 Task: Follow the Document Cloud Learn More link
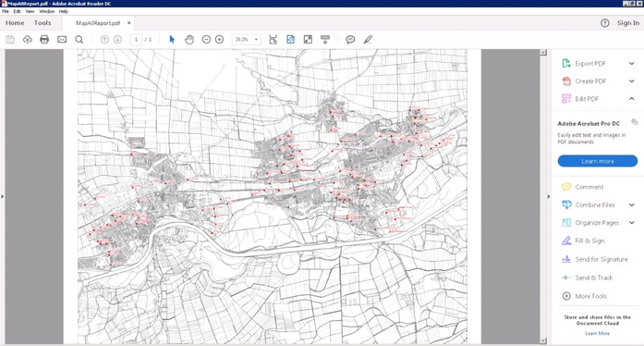tap(597, 333)
